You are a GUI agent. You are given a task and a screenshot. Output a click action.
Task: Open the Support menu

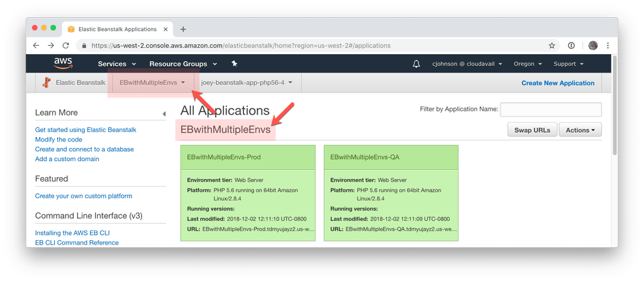point(569,64)
